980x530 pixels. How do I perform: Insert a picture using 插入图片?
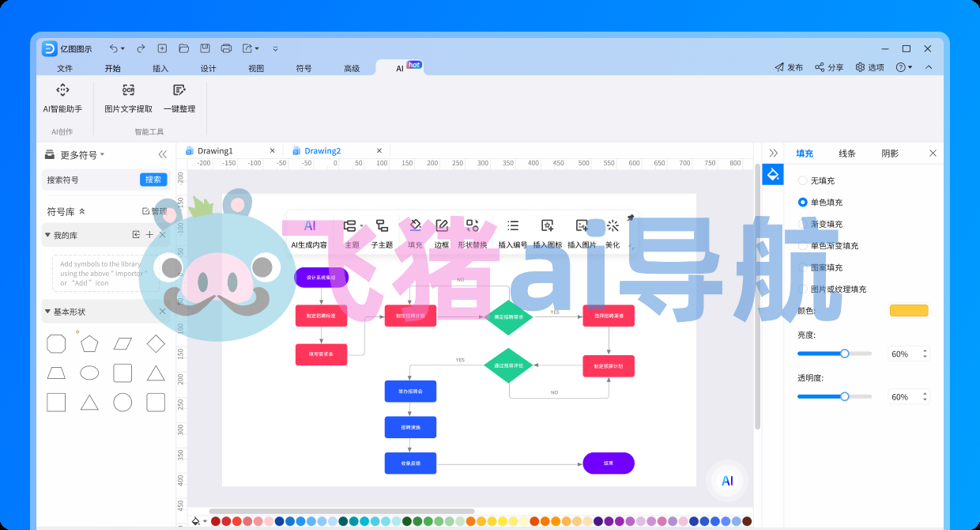coord(581,234)
